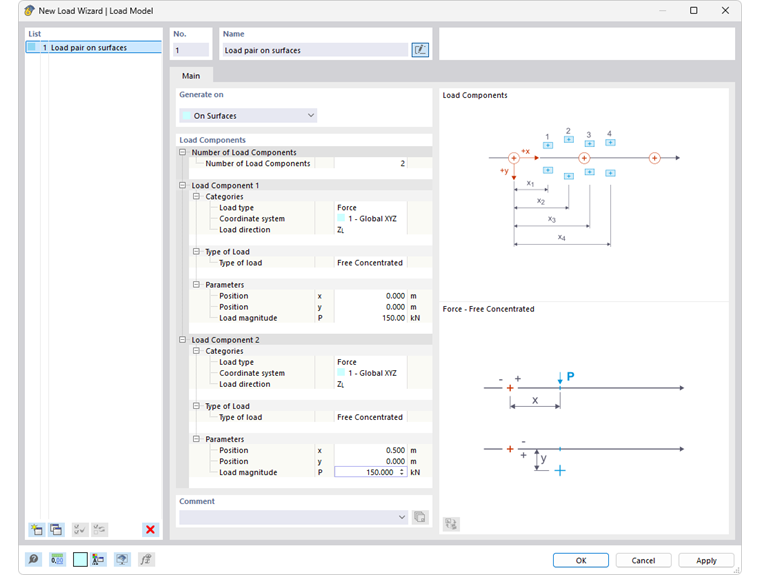The image size is (760, 575).
Task: Click the load magnitude stepper arrows
Action: click(402, 472)
